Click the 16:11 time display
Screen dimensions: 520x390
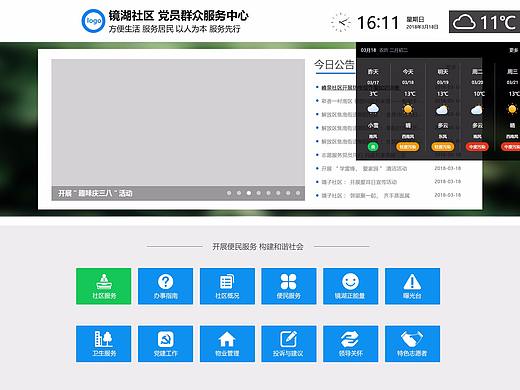378,23
